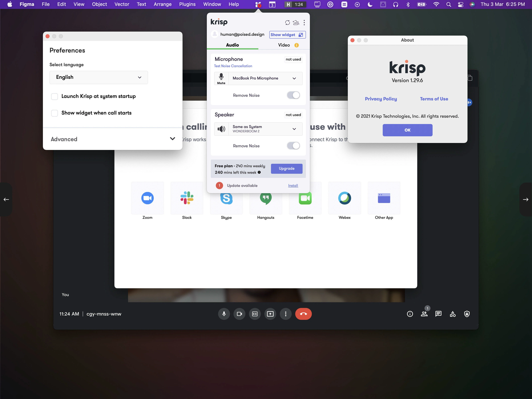Open Krisp three-dot more menu
Viewport: 532px width, 399px height.
click(304, 23)
